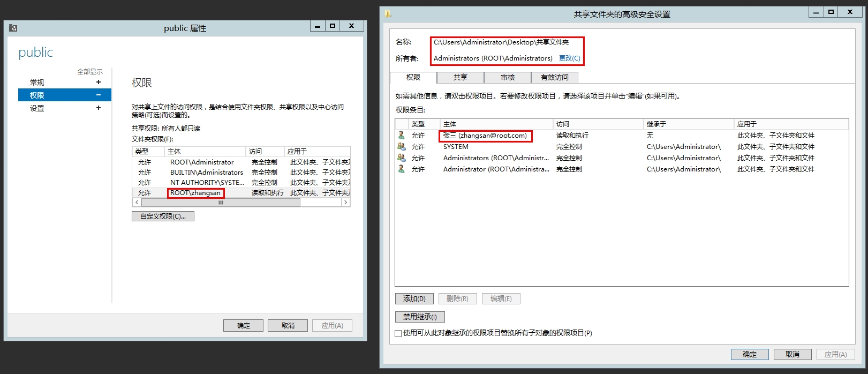
Task: Switch to the 共享 tab
Action: (460, 78)
